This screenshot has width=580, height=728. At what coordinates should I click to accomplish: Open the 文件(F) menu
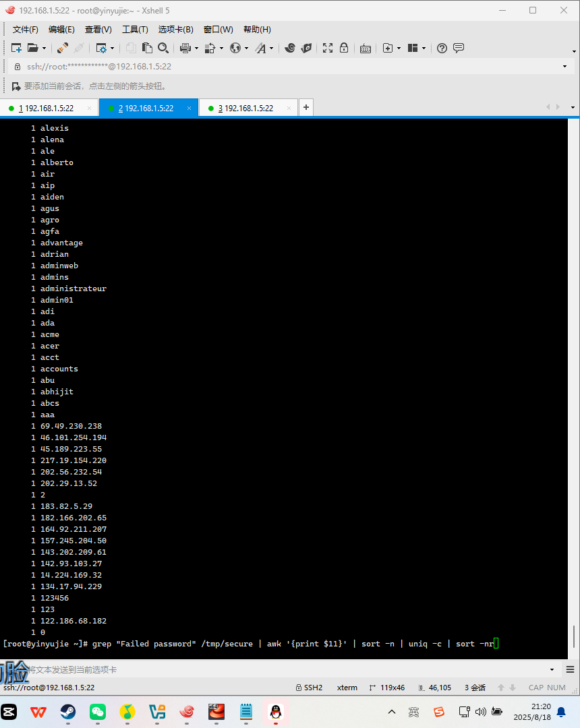[x=25, y=29]
